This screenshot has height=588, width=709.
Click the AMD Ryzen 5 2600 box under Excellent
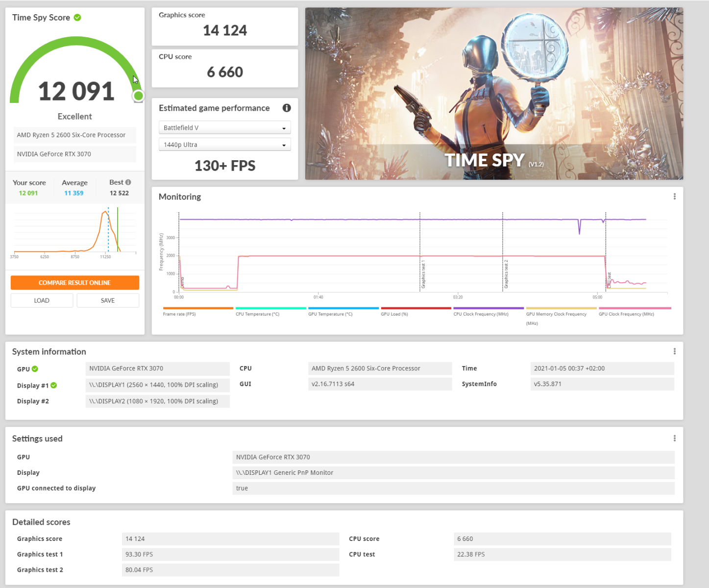[x=75, y=135]
